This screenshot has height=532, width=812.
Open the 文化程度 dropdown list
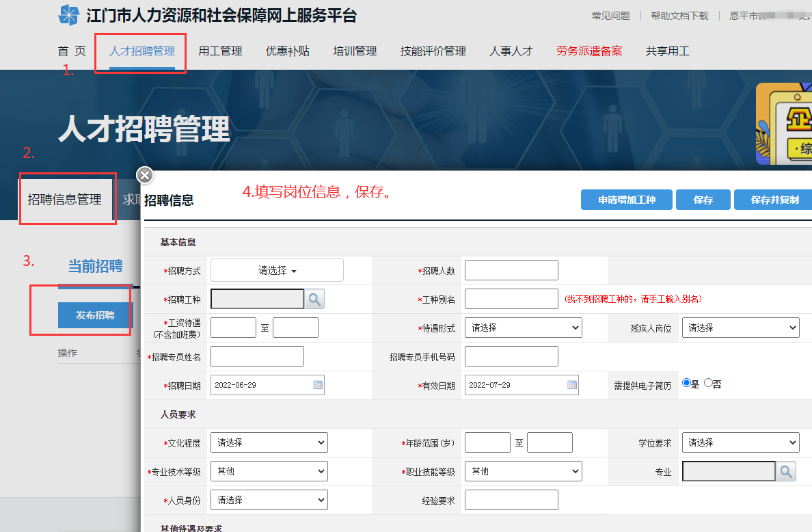pos(269,442)
